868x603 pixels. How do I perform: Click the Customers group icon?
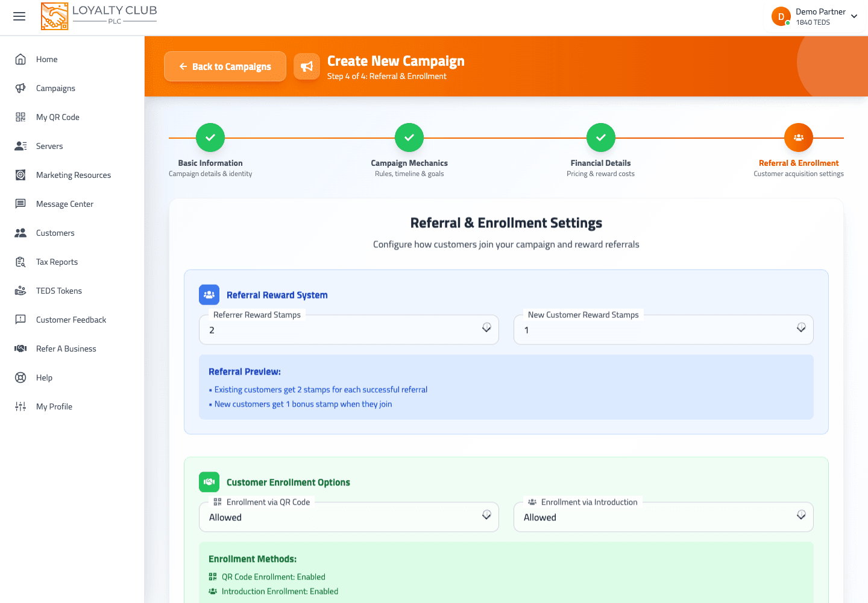(x=20, y=233)
